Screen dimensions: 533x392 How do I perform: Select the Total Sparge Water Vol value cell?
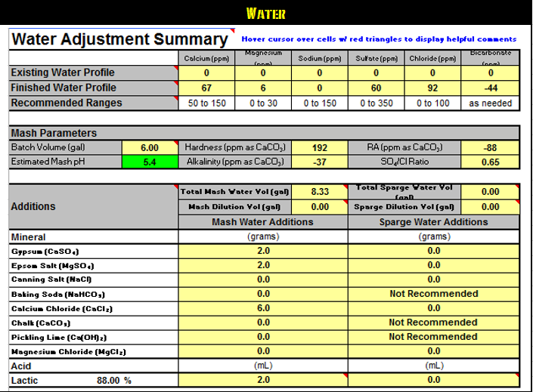(490, 193)
